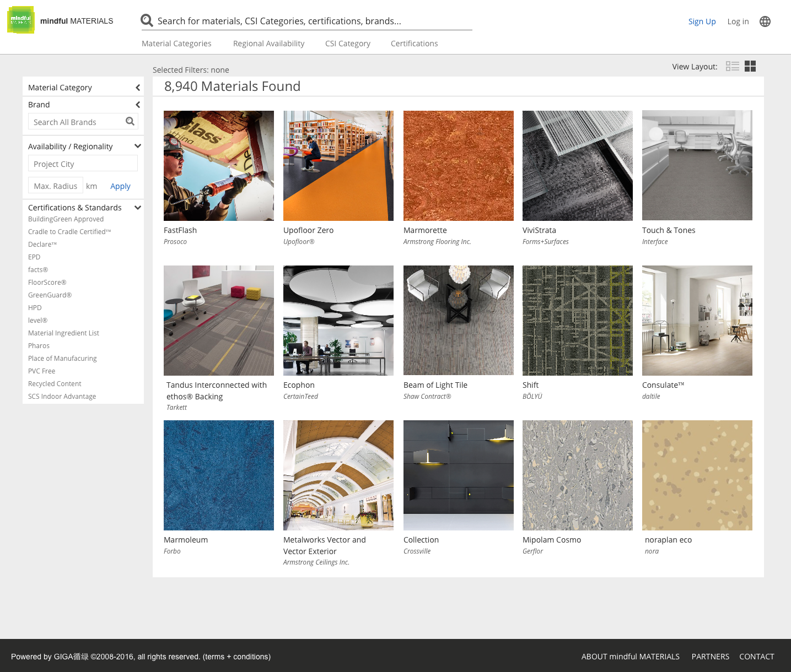Click the Sign Up link
Image resolution: width=791 pixels, height=672 pixels.
(x=702, y=21)
